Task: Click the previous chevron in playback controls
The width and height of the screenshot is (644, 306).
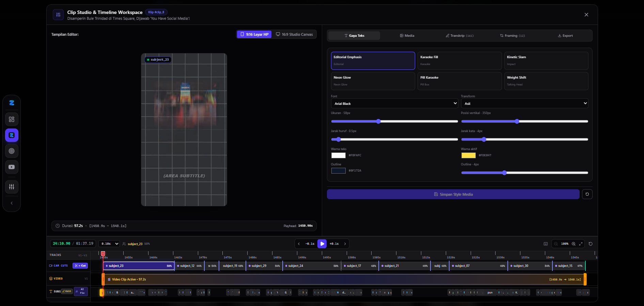Action: tap(299, 244)
